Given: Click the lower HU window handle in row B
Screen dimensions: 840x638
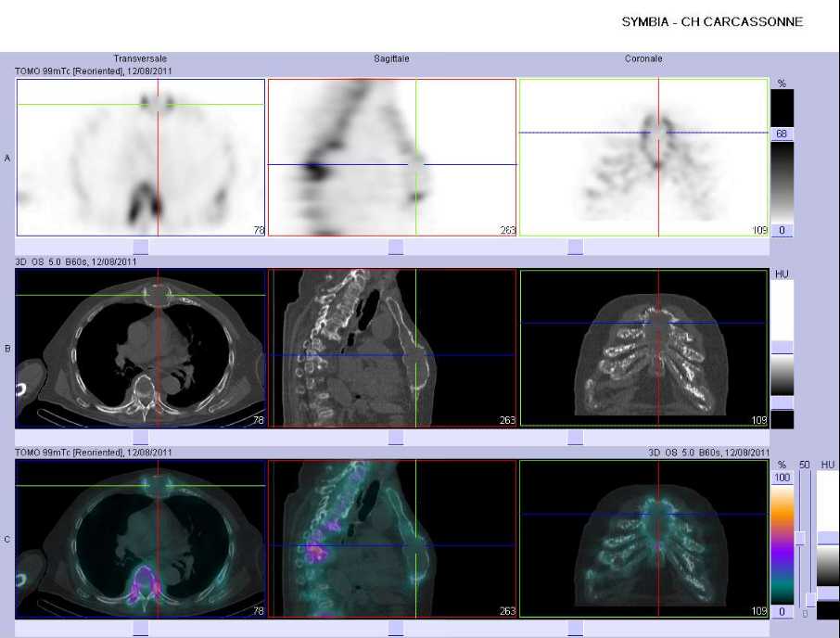Looking at the screenshot, I should point(783,403).
